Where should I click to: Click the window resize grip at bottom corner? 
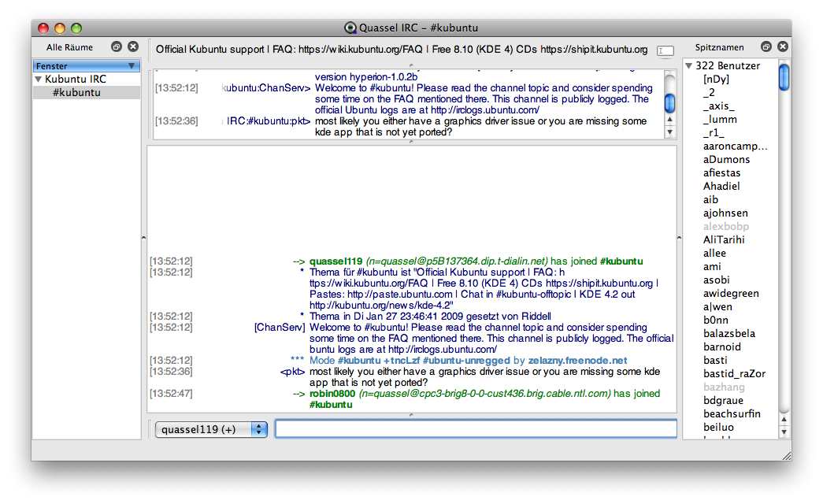pos(786,456)
